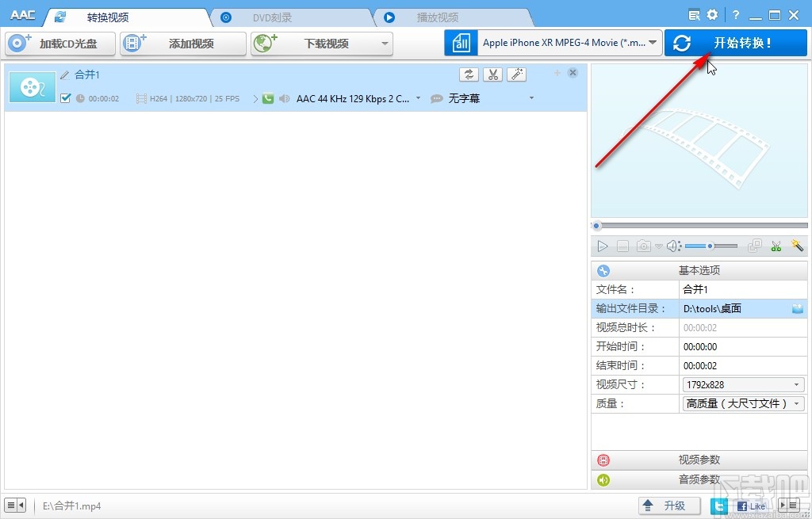Click the green subtitle toggle icon on the clip row
812x519 pixels.
tap(266, 98)
